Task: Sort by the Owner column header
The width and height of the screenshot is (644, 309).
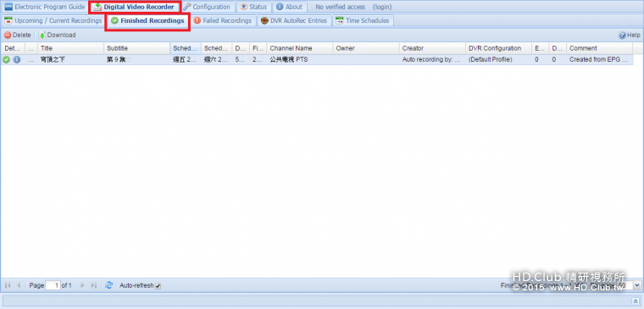Action: [366, 48]
